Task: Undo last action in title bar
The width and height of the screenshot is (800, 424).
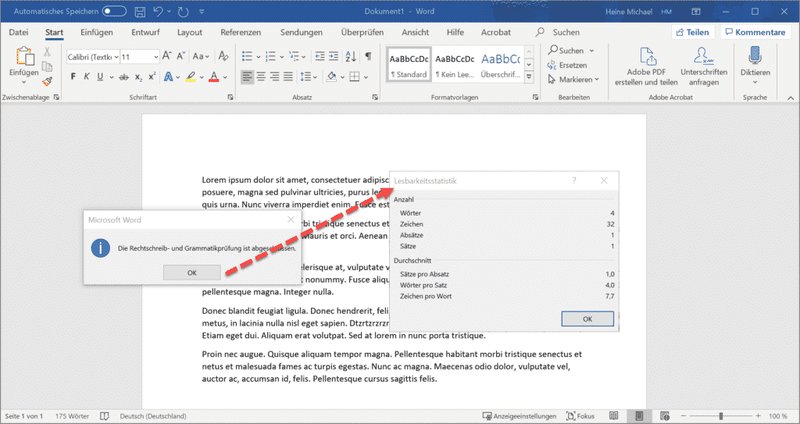Action: click(x=158, y=11)
